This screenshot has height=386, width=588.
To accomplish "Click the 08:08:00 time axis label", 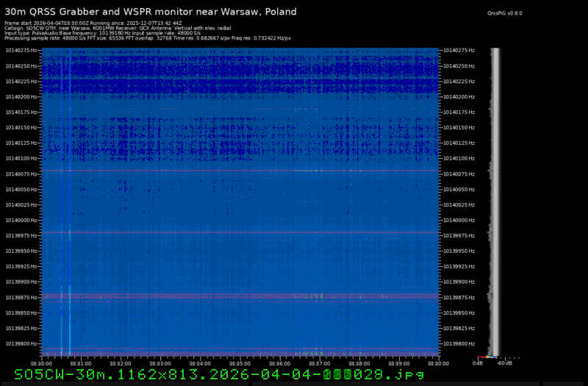I will 359,363.
